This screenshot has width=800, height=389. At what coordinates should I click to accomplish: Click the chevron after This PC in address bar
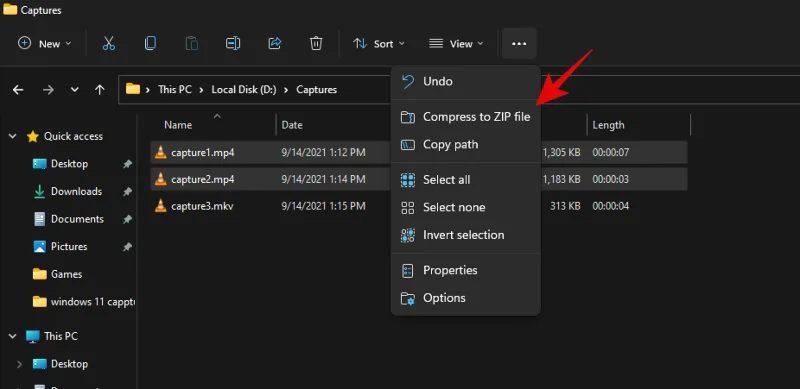(x=202, y=90)
